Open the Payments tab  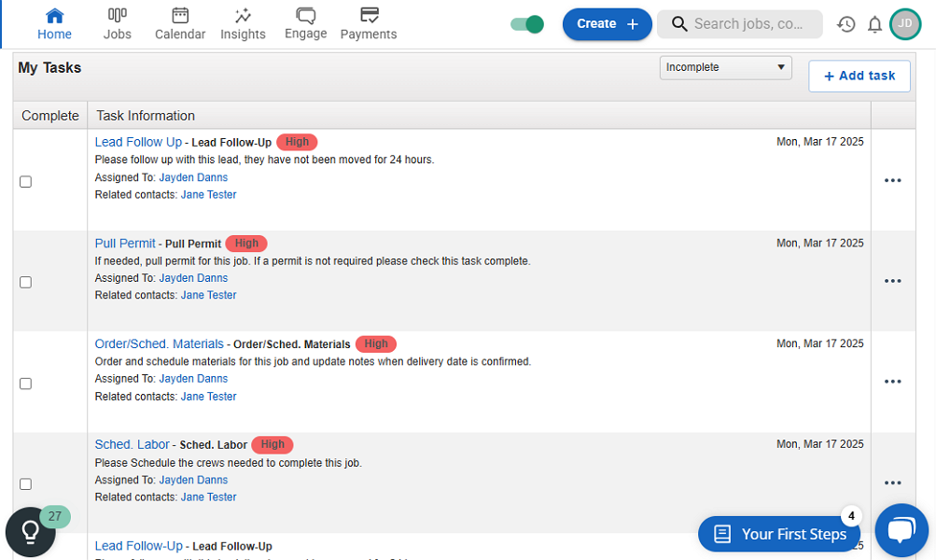coord(369,24)
